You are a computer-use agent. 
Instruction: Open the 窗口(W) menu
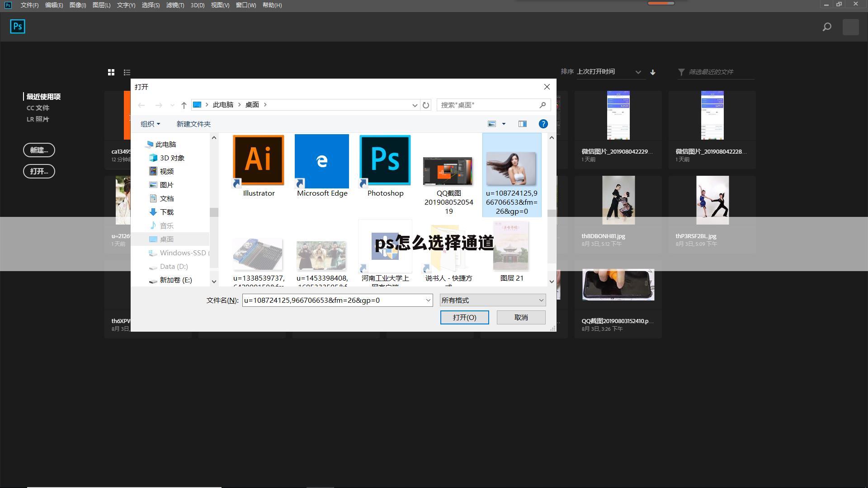(x=246, y=5)
